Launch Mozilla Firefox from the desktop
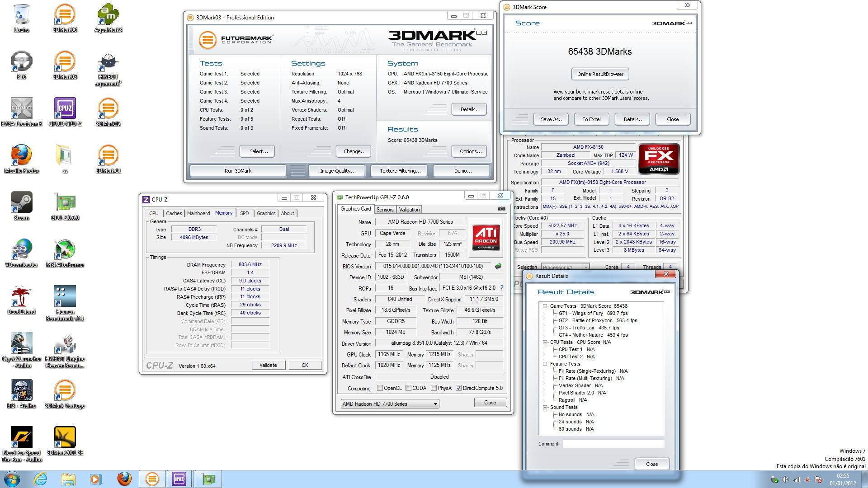868x488 pixels. click(21, 159)
